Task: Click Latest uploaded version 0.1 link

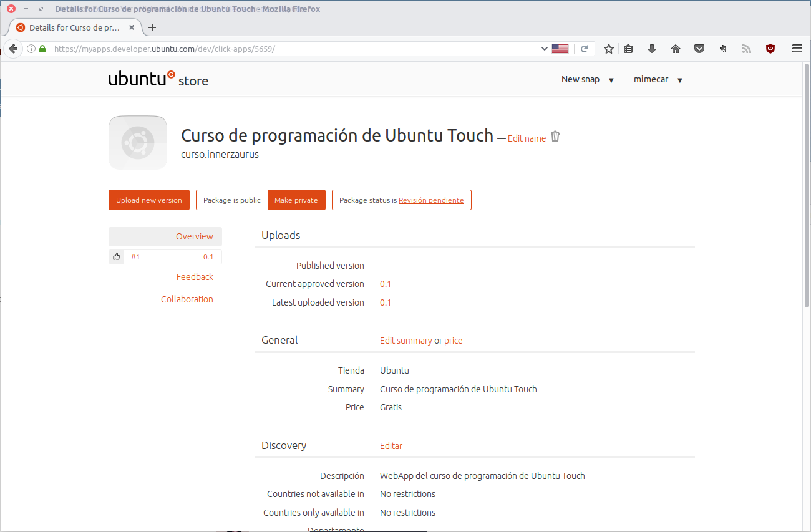Action: point(386,302)
